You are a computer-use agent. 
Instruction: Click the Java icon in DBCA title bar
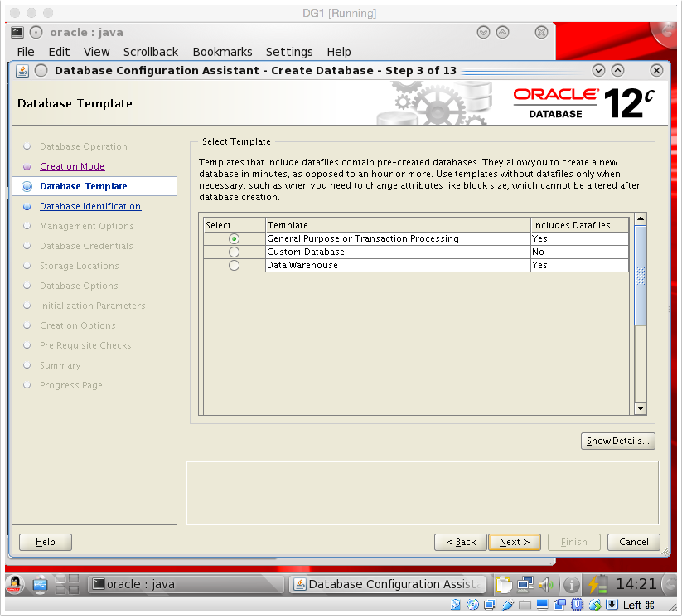pyautogui.click(x=22, y=71)
